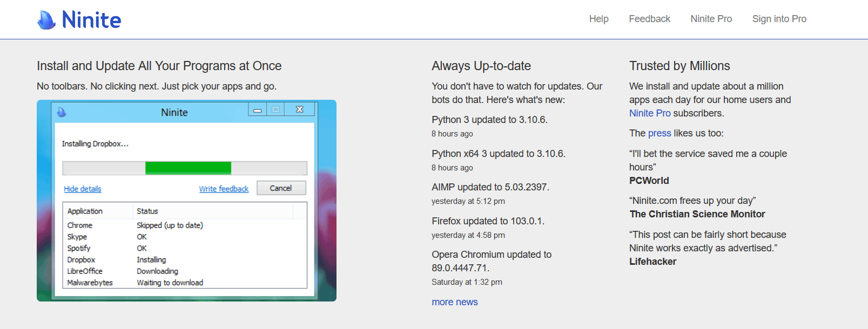Click Sign into Pro

point(779,19)
